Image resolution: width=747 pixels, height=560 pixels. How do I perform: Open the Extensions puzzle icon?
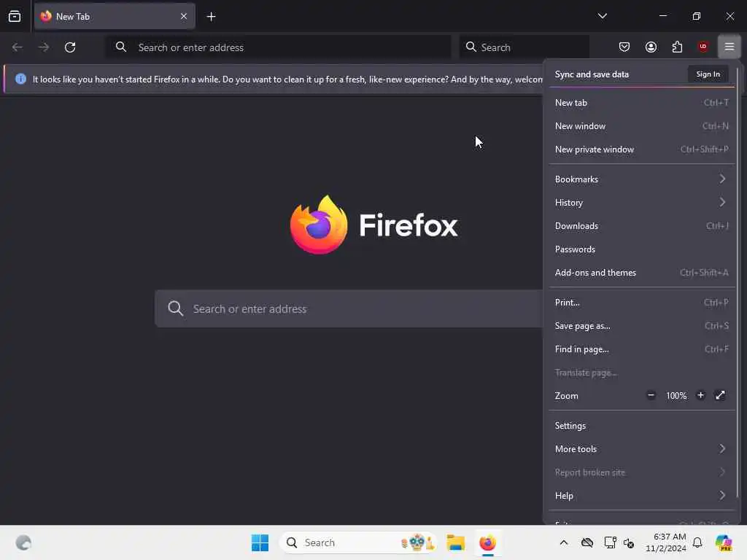pos(677,47)
